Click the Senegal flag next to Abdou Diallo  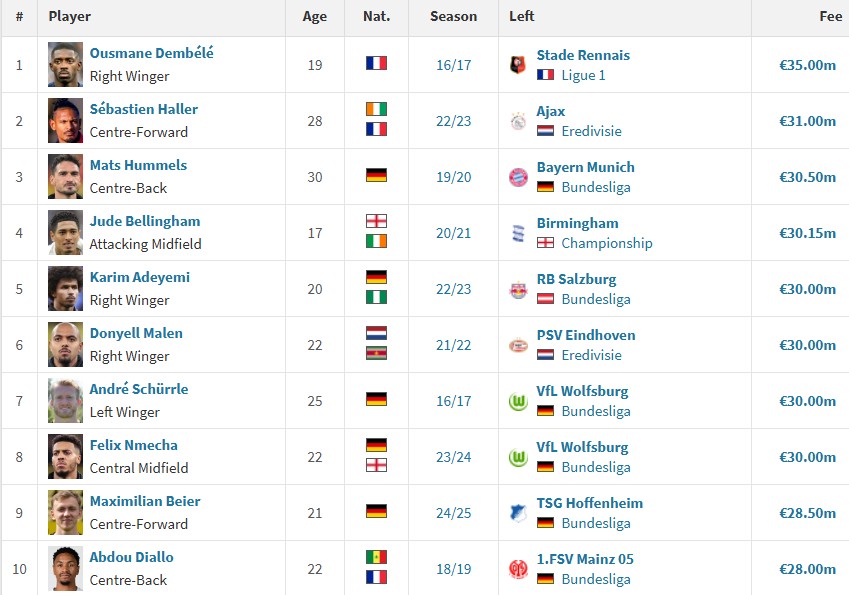tap(376, 557)
